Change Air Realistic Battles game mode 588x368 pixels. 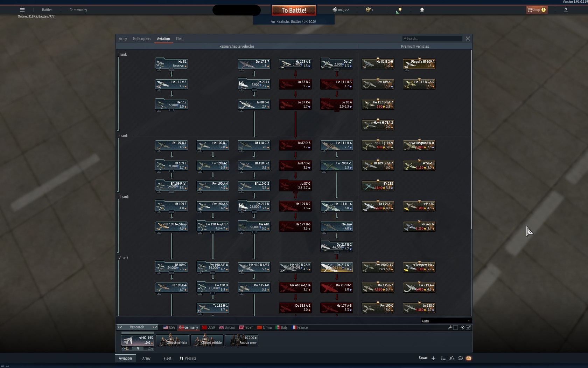(293, 21)
